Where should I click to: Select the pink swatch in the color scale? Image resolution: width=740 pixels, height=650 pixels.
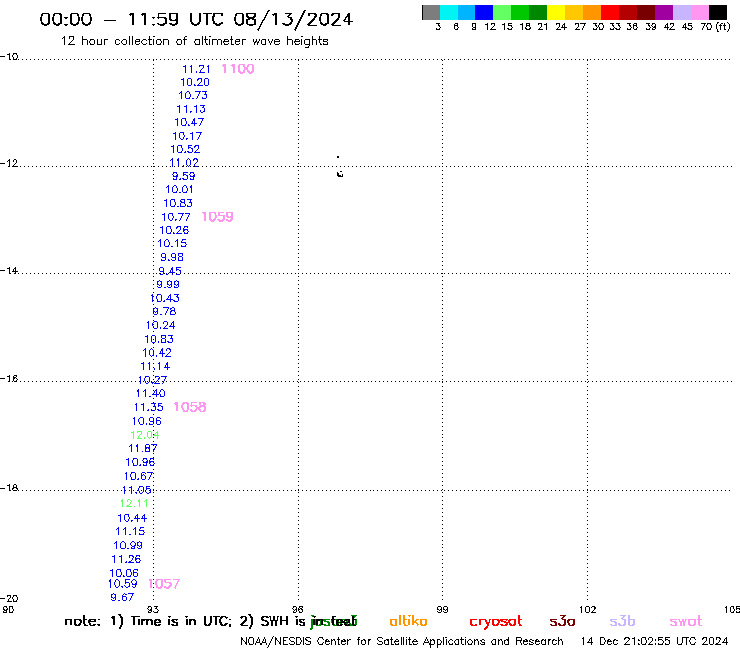[x=699, y=12]
